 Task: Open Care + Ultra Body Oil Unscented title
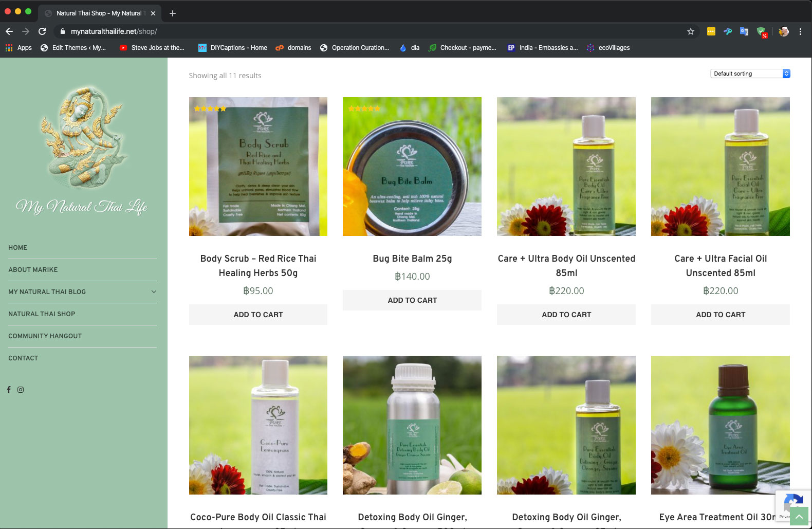coord(566,266)
